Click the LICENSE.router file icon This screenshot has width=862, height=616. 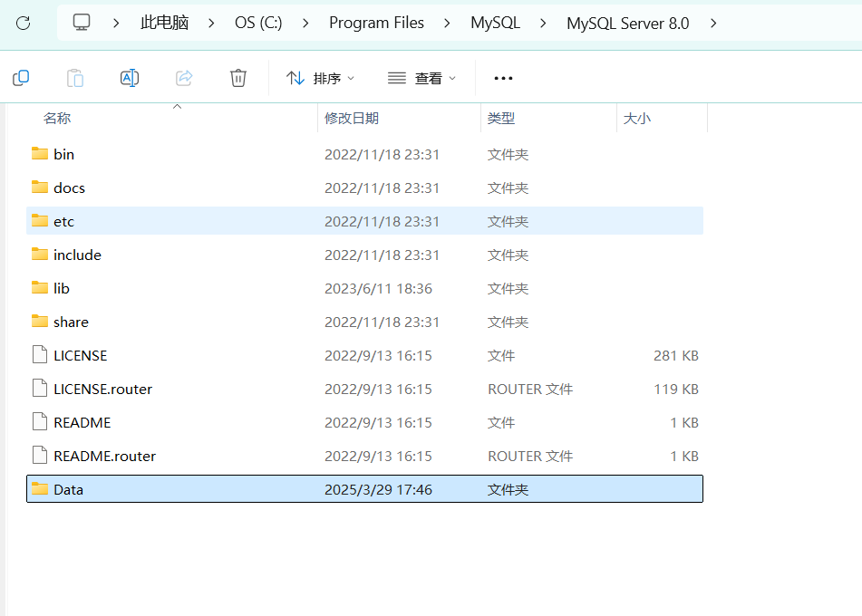coord(40,388)
